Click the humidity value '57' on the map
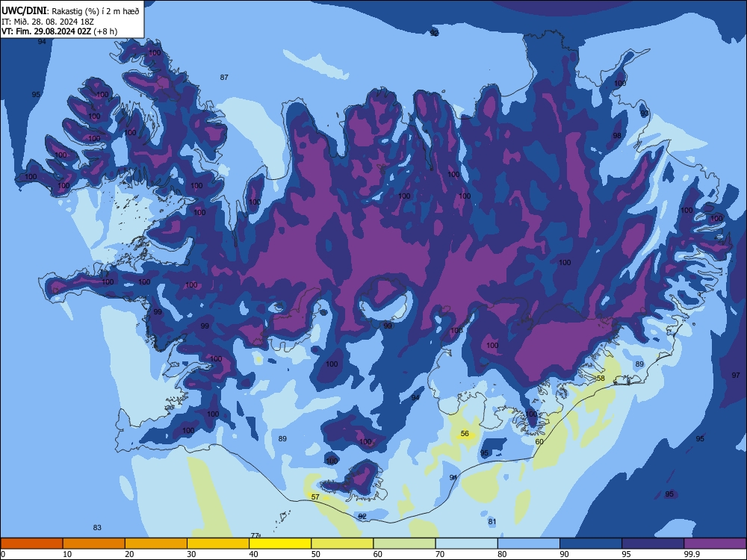Viewport: 747px width, 560px height. 315,497
